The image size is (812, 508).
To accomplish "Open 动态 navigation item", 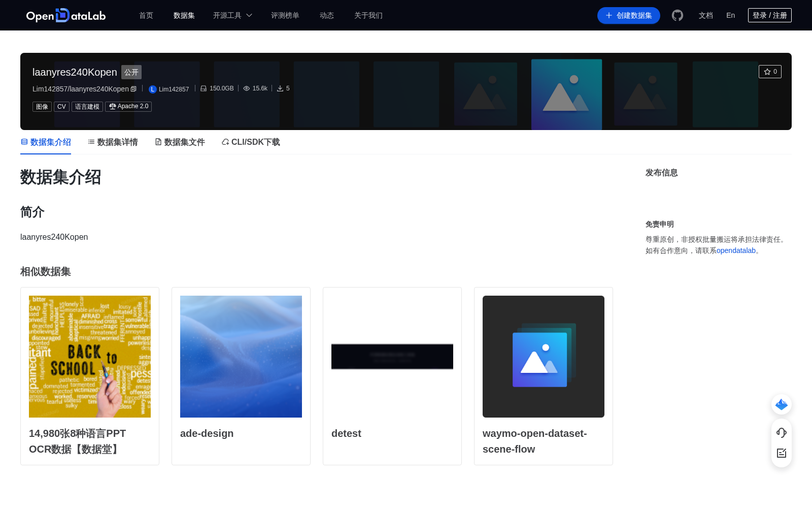I will click(327, 15).
